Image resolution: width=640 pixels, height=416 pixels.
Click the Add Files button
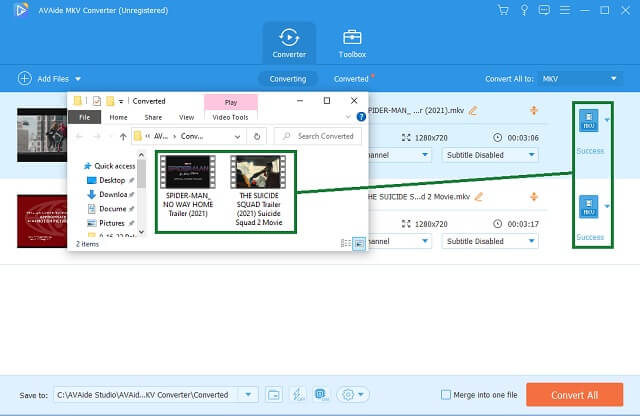point(43,78)
